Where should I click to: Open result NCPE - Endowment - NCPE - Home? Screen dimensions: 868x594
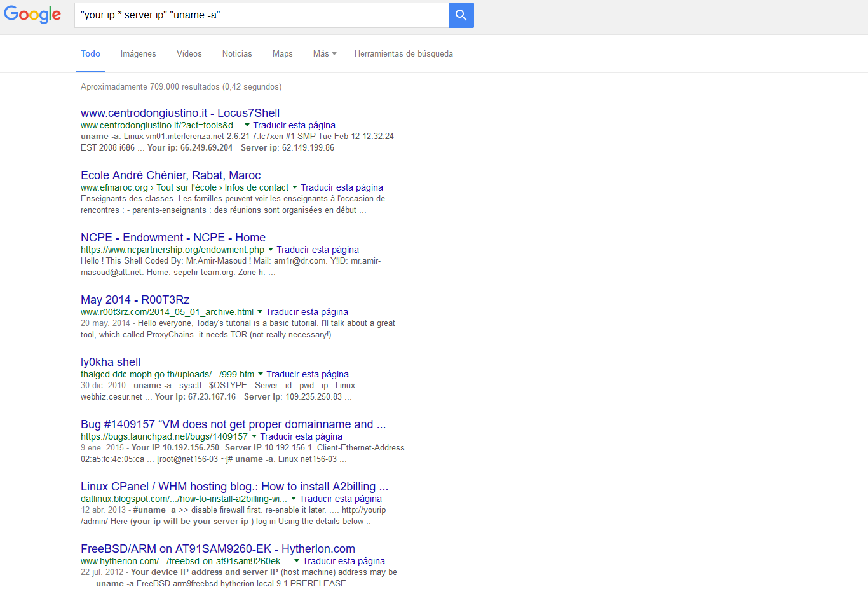(173, 238)
